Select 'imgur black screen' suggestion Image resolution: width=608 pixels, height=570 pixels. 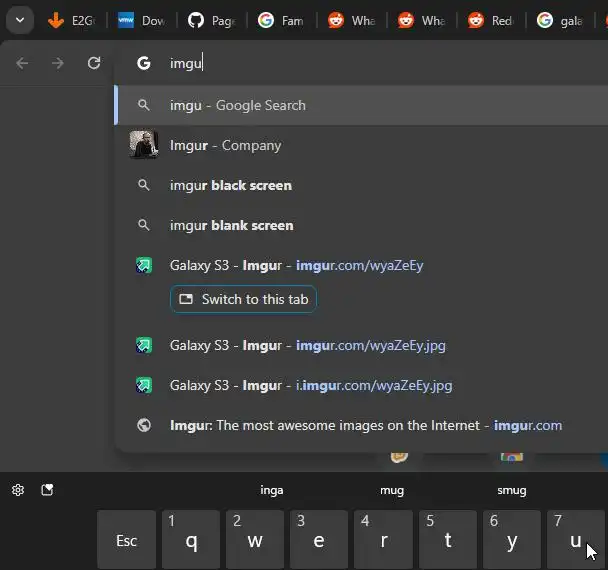361,185
